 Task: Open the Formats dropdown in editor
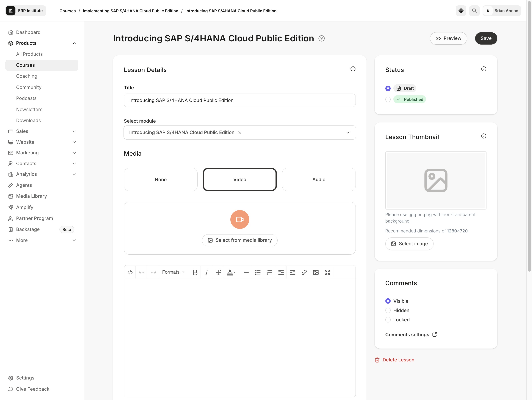(173, 272)
